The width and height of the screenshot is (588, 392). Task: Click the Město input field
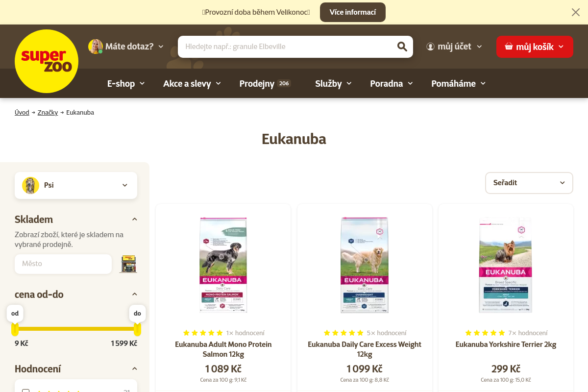63,264
